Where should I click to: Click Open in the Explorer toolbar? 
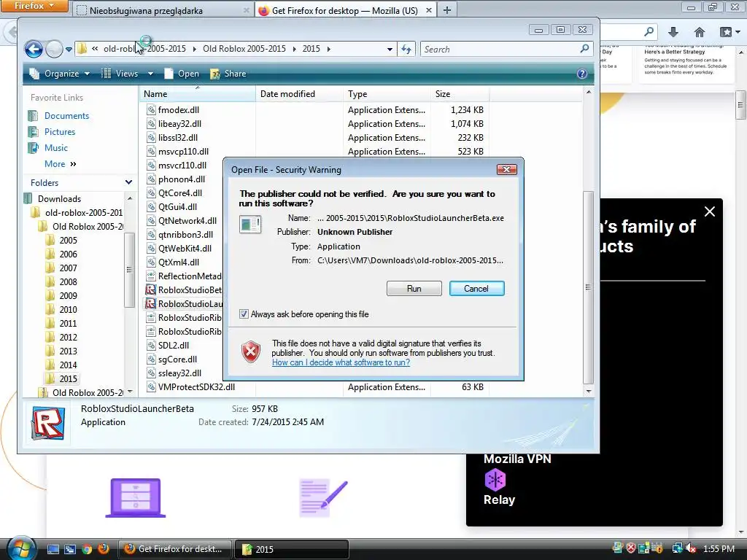182,74
